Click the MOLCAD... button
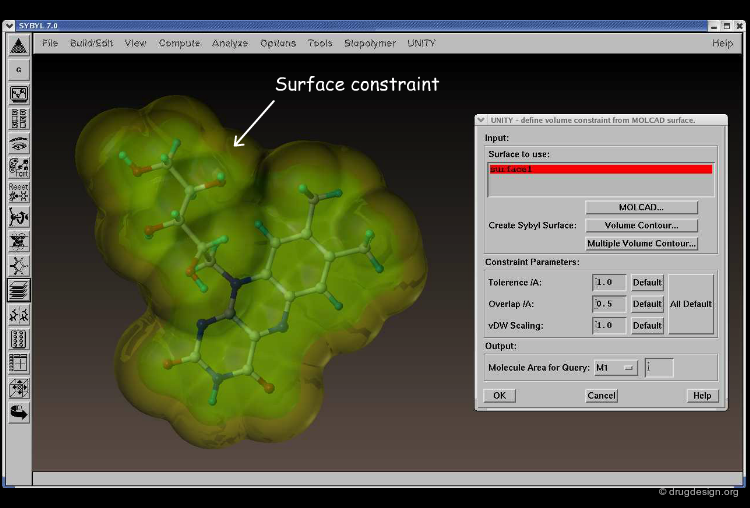The width and height of the screenshot is (750, 508). (x=641, y=207)
